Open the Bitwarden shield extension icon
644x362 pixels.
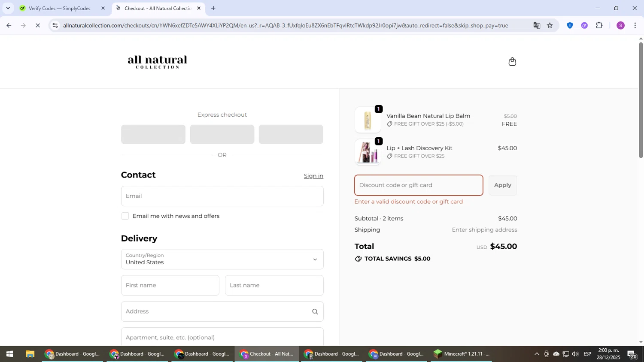point(570,25)
